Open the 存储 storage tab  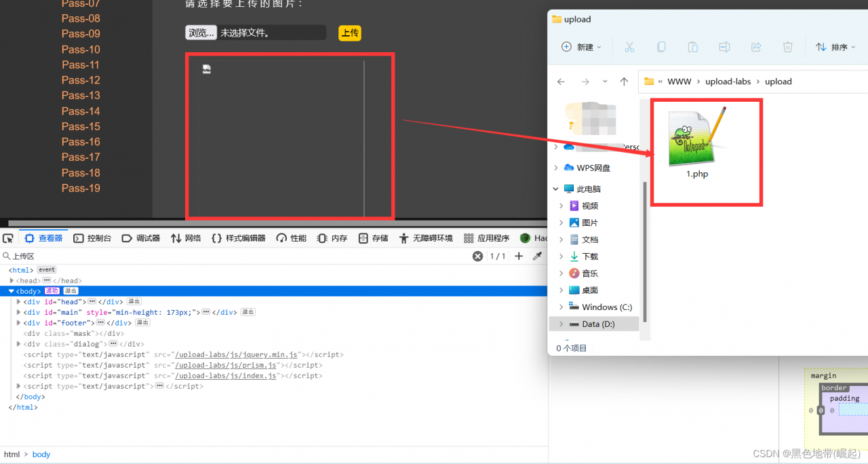tap(374, 238)
